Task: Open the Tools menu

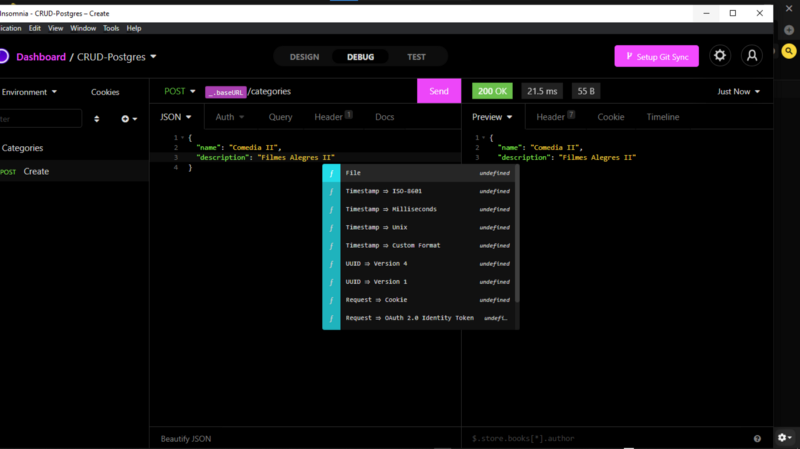Action: click(x=111, y=28)
